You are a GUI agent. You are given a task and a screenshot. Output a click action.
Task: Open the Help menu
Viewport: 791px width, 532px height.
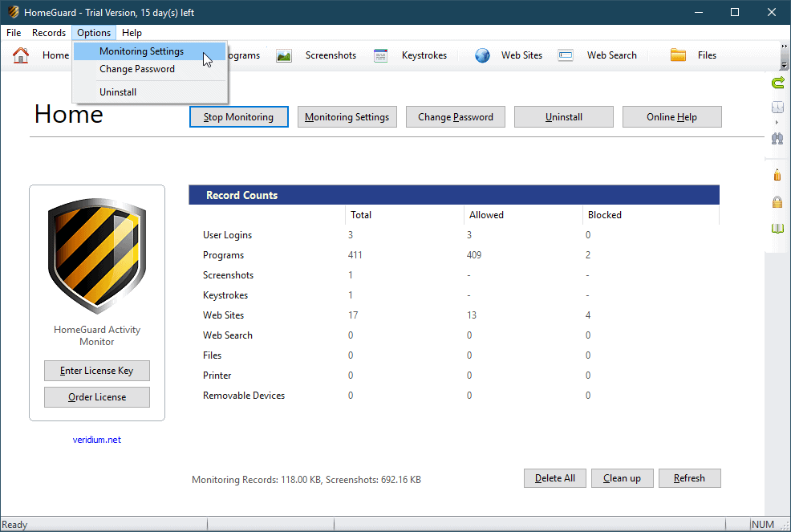(x=132, y=33)
